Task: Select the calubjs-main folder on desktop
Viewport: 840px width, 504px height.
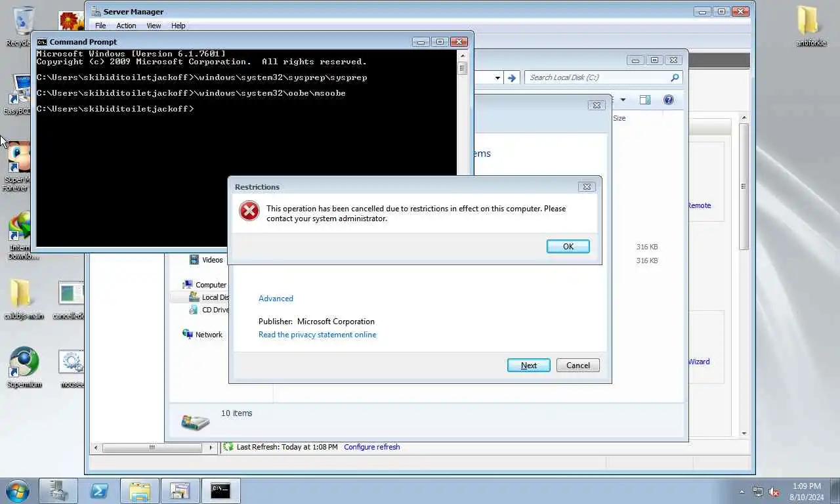Action: (x=24, y=300)
